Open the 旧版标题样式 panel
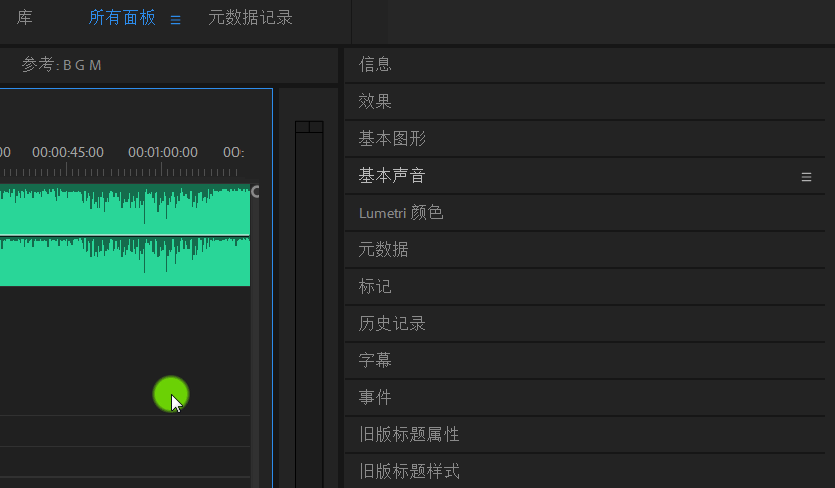Screen dimensions: 835x488 click(x=585, y=471)
